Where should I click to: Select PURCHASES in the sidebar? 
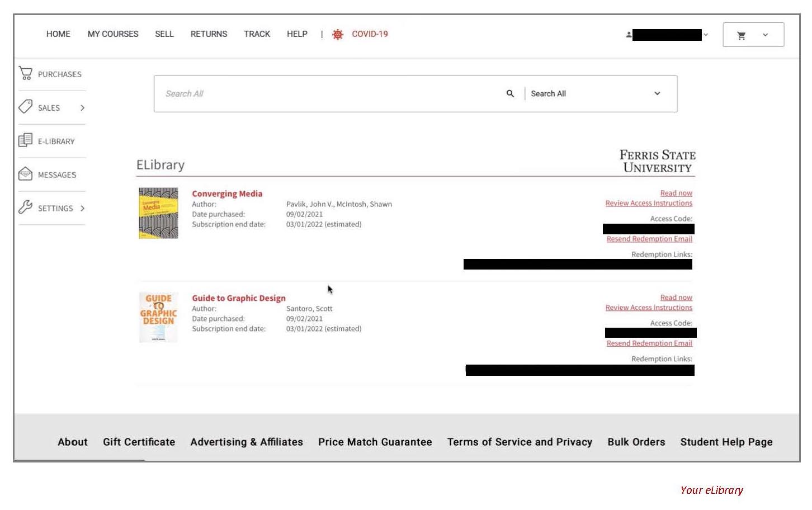[60, 74]
